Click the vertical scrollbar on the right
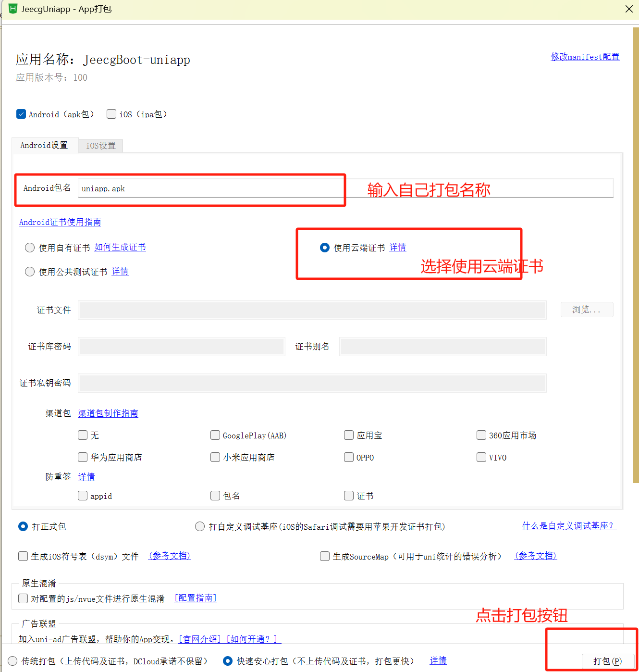 636,255
